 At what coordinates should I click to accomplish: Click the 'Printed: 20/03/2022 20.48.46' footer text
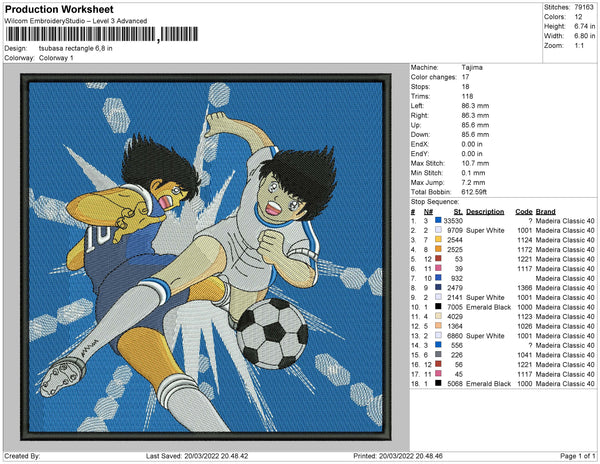click(398, 456)
